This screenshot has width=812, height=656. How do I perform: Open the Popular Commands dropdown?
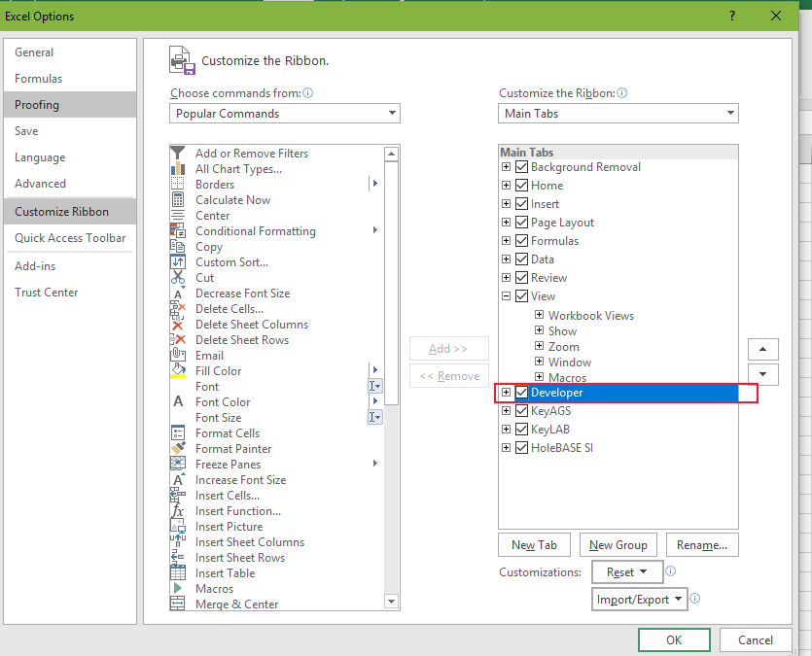[x=285, y=114]
